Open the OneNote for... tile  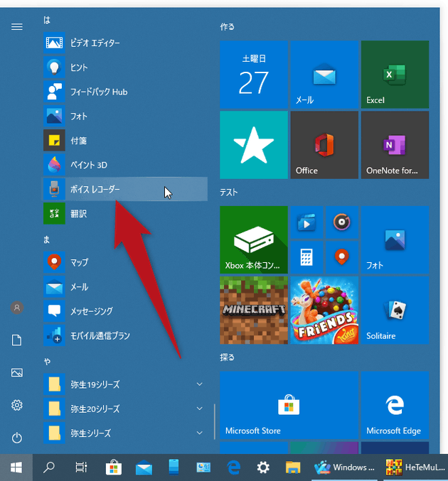(395, 145)
